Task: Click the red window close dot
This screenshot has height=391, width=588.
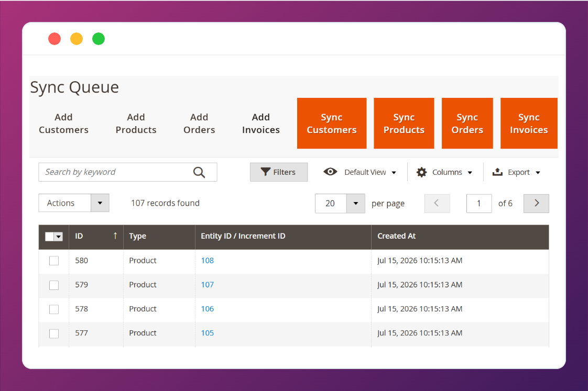Action: (55, 39)
